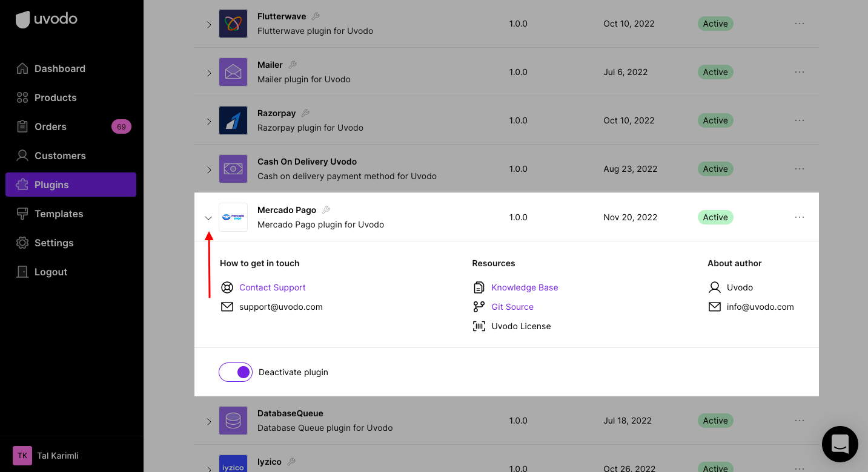Click the Active badge for Flutterwave
This screenshot has width=868, height=472.
(x=715, y=24)
